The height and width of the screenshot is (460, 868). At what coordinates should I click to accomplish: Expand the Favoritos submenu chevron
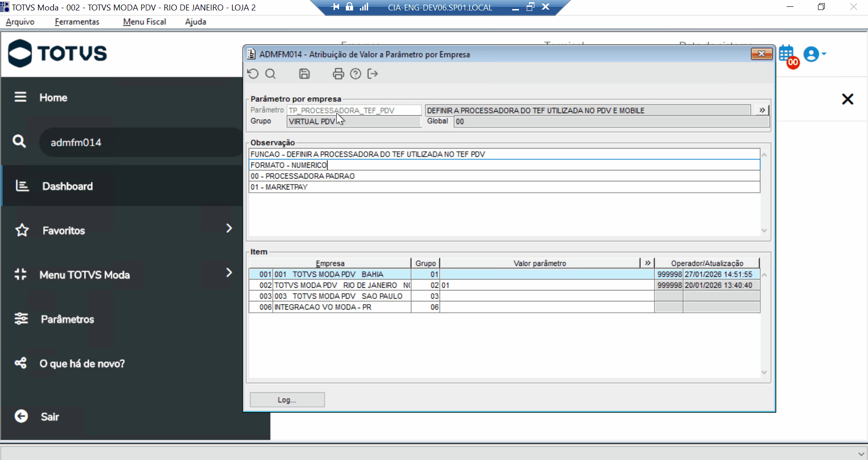click(x=229, y=228)
